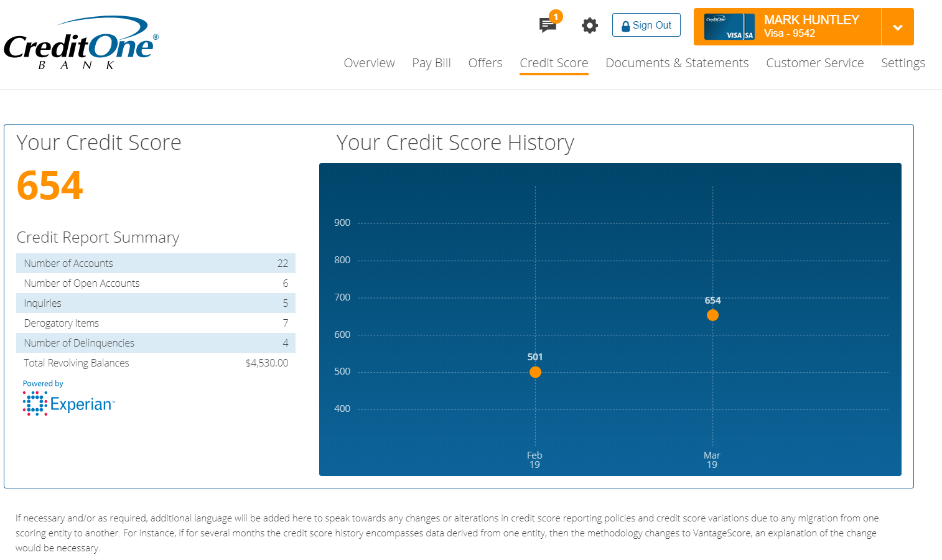
Task: Click the Experian logo
Action: click(68, 404)
